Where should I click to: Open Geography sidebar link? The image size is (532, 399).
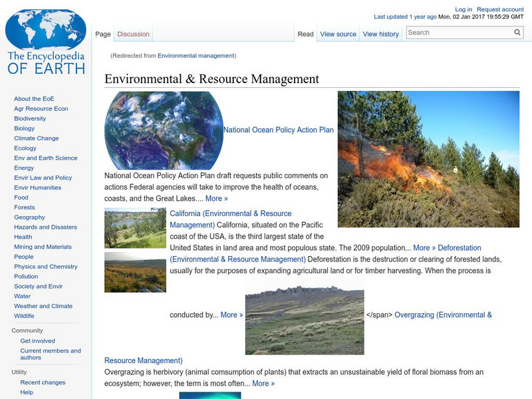pyautogui.click(x=29, y=217)
